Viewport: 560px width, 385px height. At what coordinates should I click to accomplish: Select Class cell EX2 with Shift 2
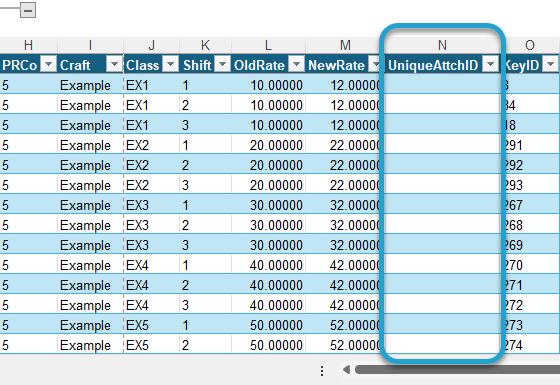[x=151, y=165]
